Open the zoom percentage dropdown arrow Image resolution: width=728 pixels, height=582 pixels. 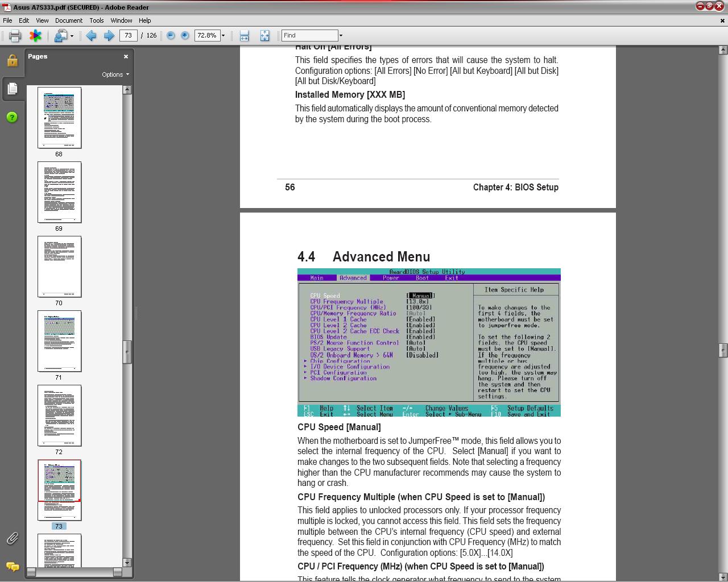[223, 35]
